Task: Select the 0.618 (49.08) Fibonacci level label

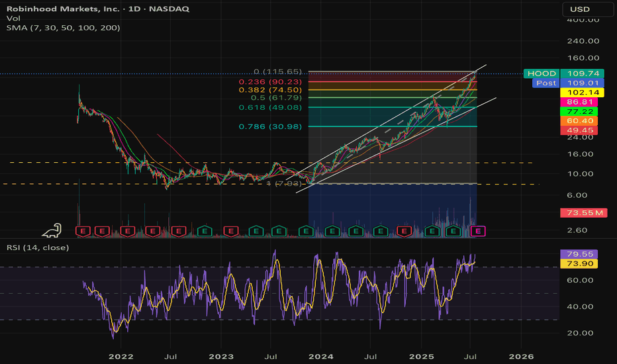Action: click(270, 107)
